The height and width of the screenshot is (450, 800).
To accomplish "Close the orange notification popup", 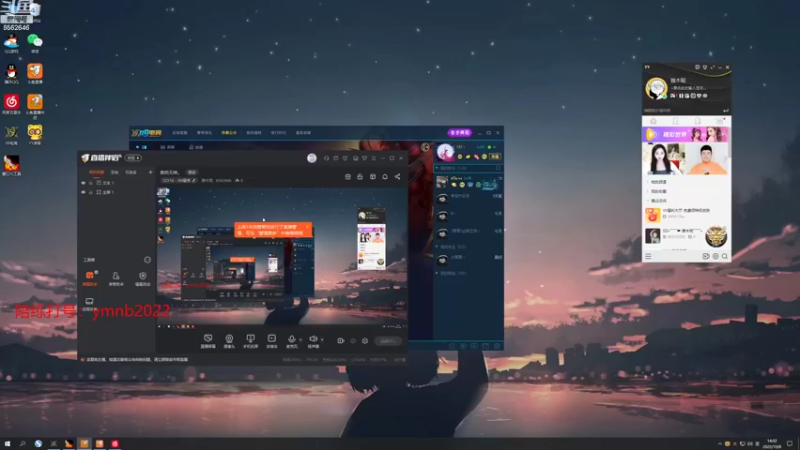I will pos(307,227).
